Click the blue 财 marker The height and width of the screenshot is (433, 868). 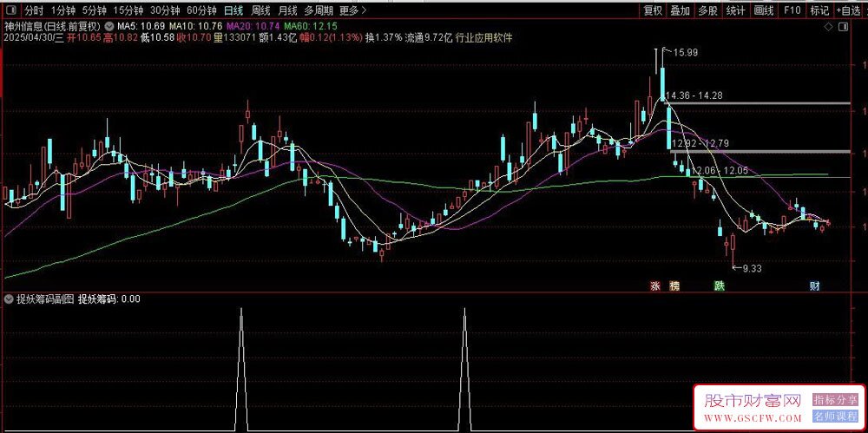(814, 286)
